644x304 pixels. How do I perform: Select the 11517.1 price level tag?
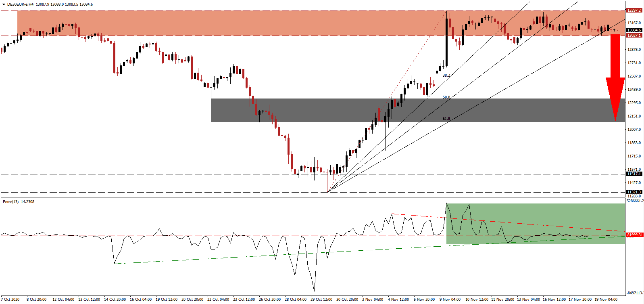click(x=634, y=174)
